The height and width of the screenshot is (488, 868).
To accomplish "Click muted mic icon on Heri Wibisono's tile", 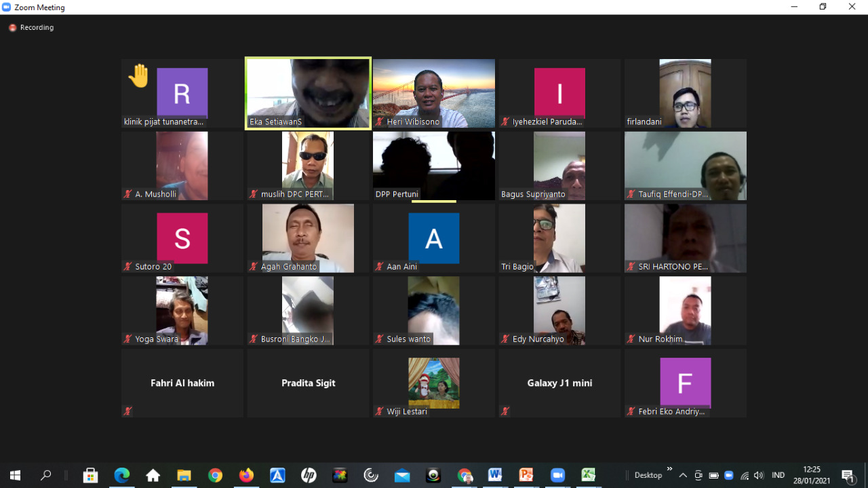I will coord(380,122).
